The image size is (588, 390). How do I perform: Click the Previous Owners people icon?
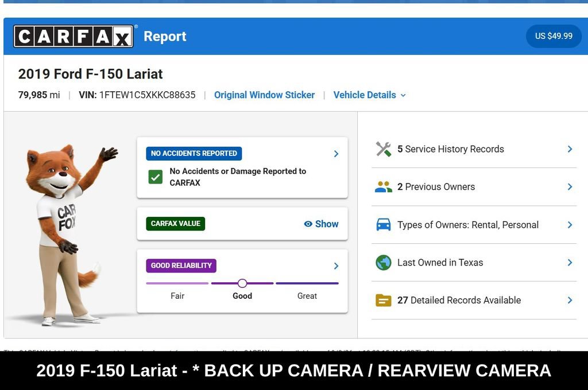tap(383, 186)
